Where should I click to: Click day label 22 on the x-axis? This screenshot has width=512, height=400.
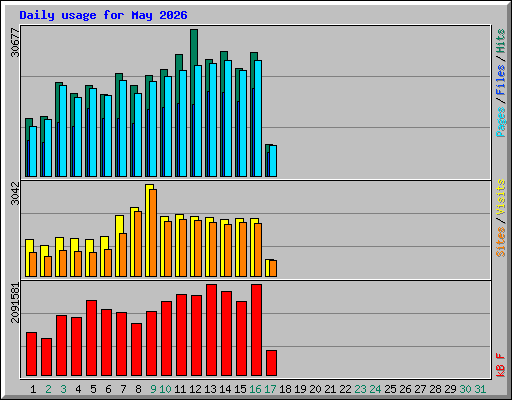(345, 389)
